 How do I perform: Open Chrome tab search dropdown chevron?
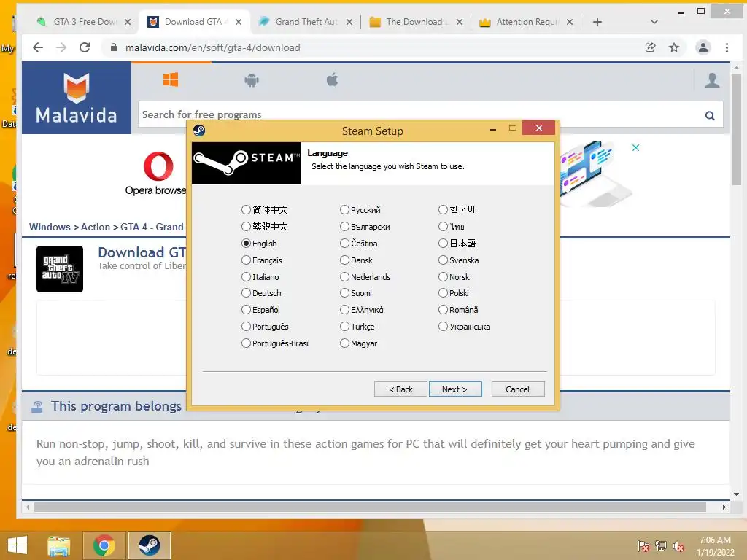click(x=654, y=22)
